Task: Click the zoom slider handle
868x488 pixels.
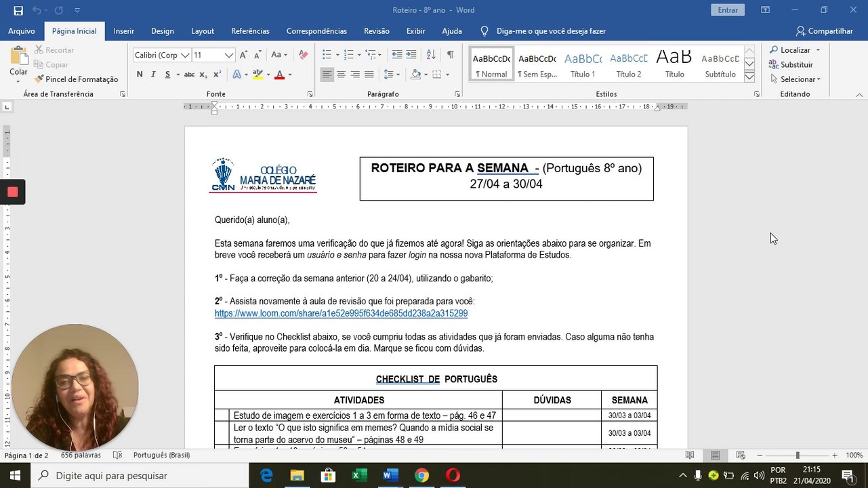Action: [x=798, y=455]
